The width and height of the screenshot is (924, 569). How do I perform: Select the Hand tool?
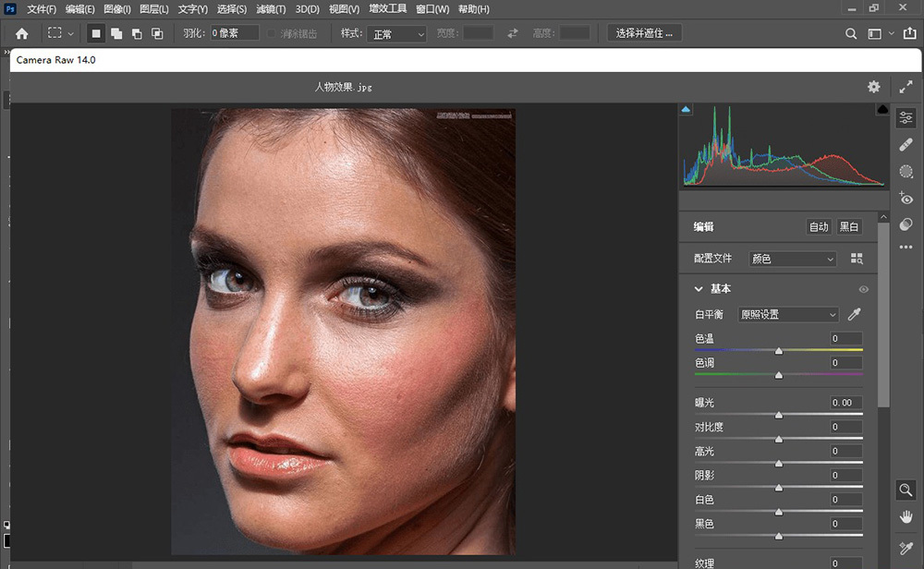pos(906,515)
